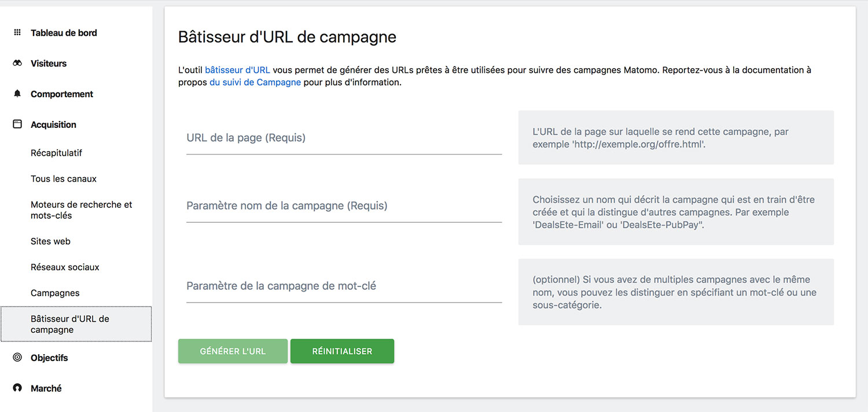Follow the bâtisseur d'URL link
Screen dimensions: 868x412
237,70
